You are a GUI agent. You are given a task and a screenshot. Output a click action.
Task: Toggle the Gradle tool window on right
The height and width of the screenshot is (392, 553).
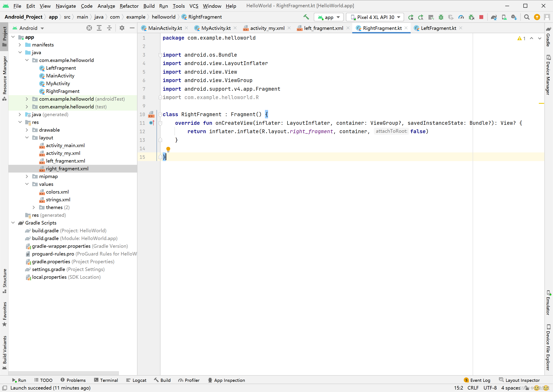(x=548, y=37)
